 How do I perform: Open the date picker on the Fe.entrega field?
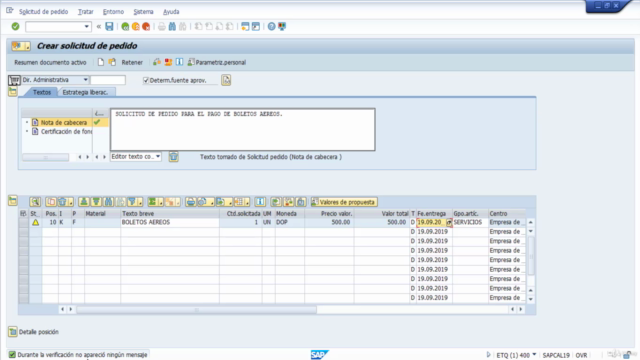point(449,222)
